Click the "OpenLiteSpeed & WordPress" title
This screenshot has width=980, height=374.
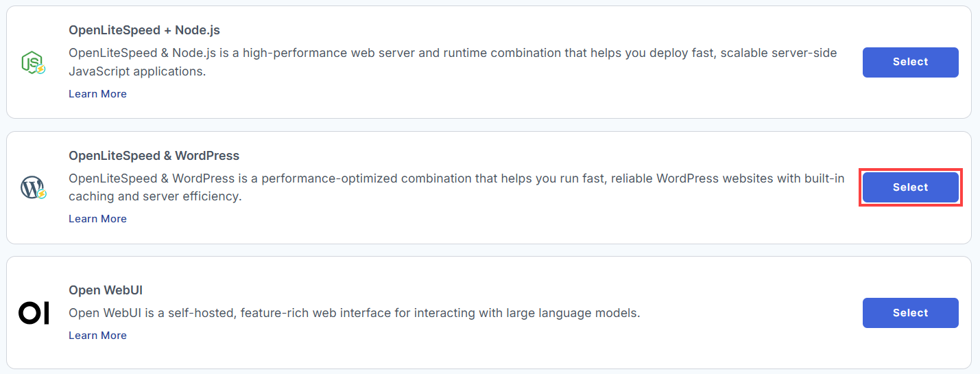click(154, 156)
